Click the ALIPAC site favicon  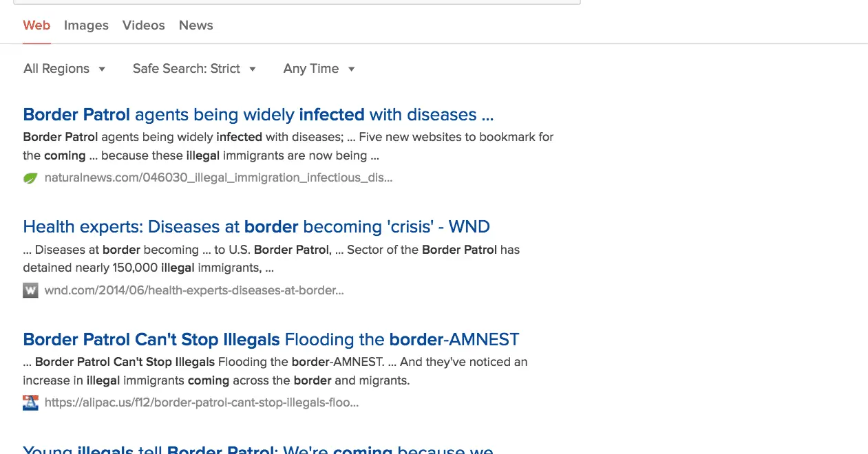point(30,402)
